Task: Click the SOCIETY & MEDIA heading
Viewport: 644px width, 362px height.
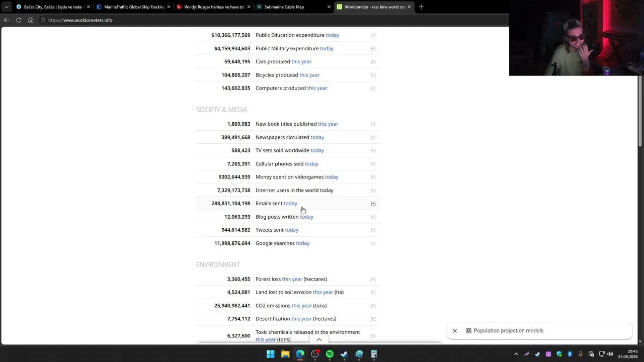Action: [x=222, y=110]
